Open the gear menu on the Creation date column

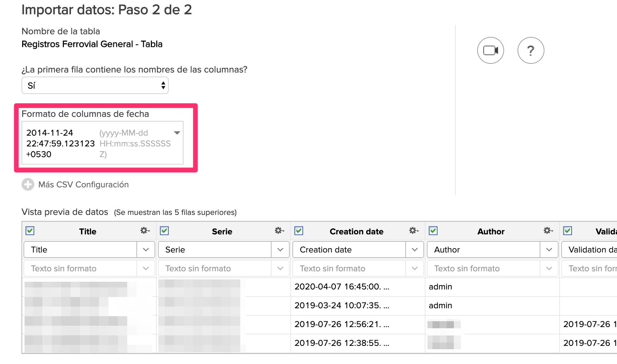(414, 231)
